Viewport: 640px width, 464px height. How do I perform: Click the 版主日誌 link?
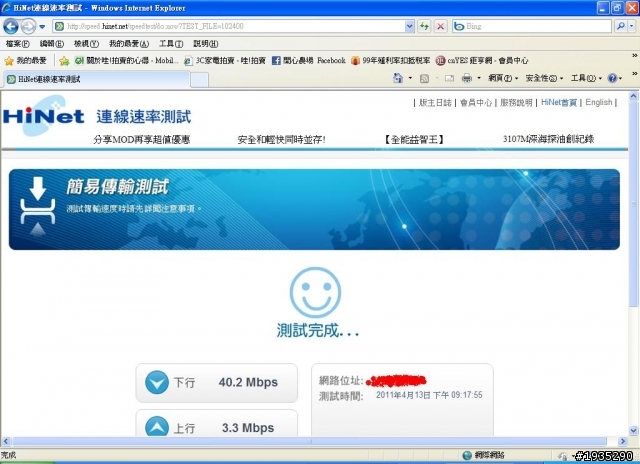435,102
